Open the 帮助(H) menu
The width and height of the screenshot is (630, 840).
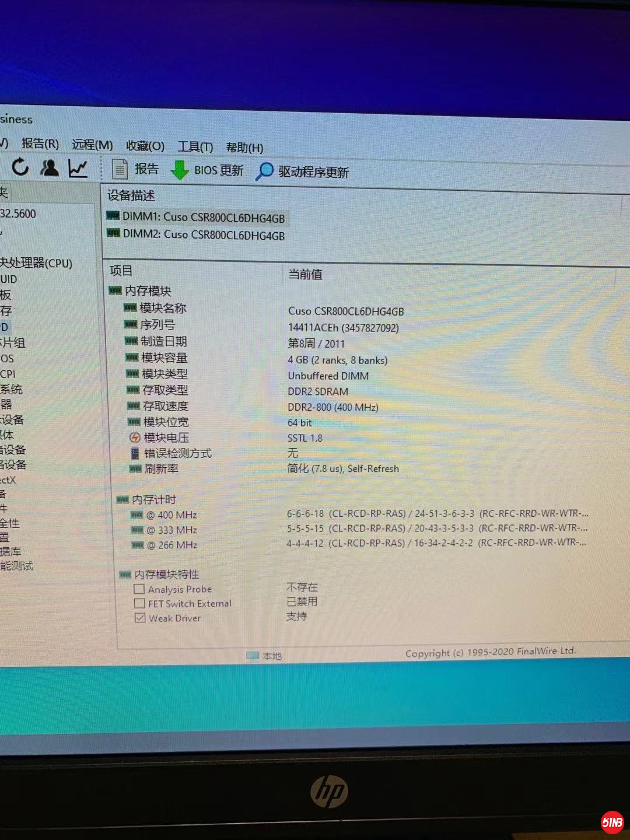(245, 148)
